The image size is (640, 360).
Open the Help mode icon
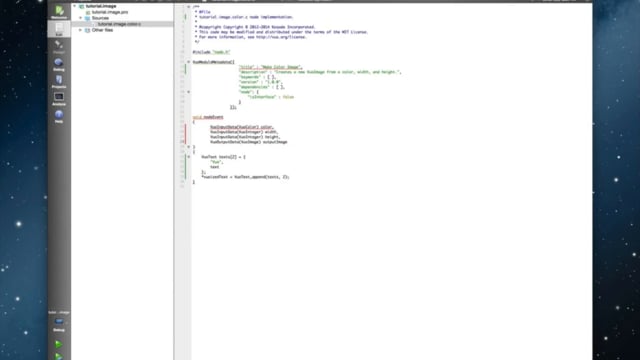coord(59,116)
